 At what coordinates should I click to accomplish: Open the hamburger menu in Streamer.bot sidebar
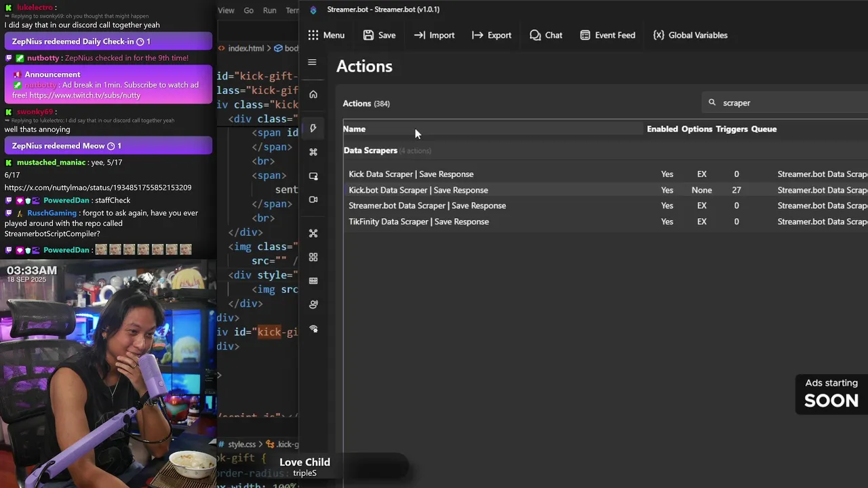point(312,62)
